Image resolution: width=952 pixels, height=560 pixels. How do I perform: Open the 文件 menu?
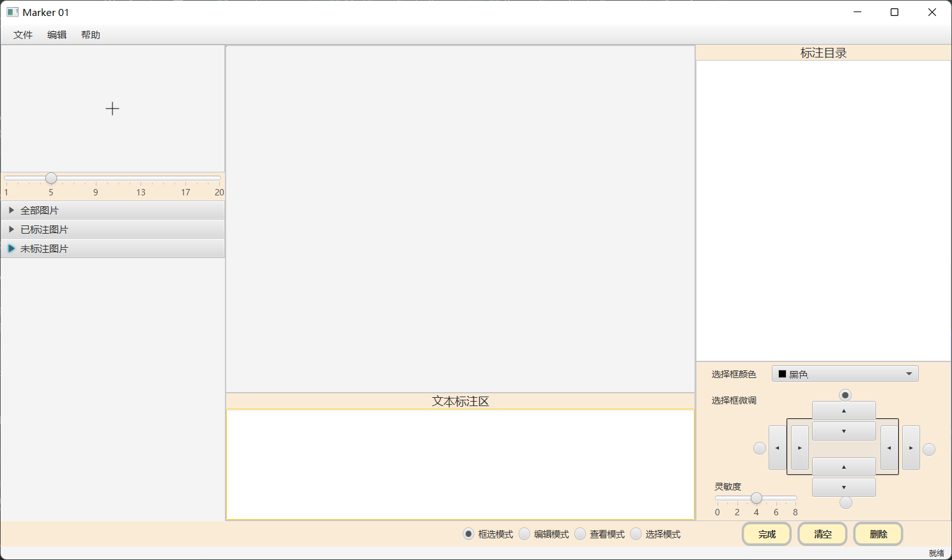pyautogui.click(x=23, y=35)
